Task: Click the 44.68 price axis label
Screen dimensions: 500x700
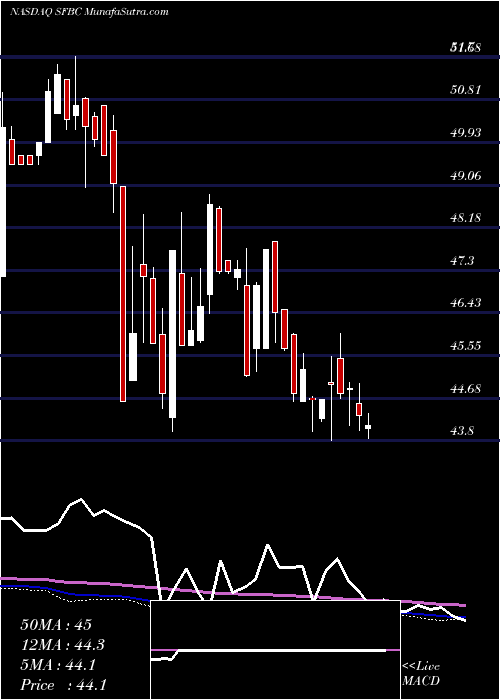Action: click(466, 388)
